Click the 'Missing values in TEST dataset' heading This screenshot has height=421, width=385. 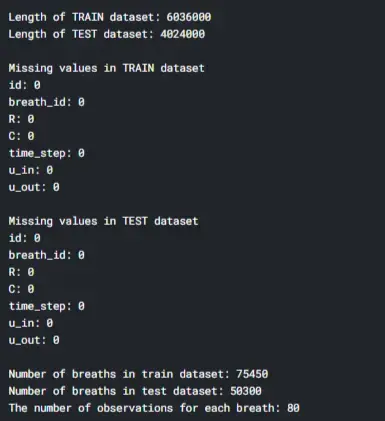pyautogui.click(x=103, y=221)
